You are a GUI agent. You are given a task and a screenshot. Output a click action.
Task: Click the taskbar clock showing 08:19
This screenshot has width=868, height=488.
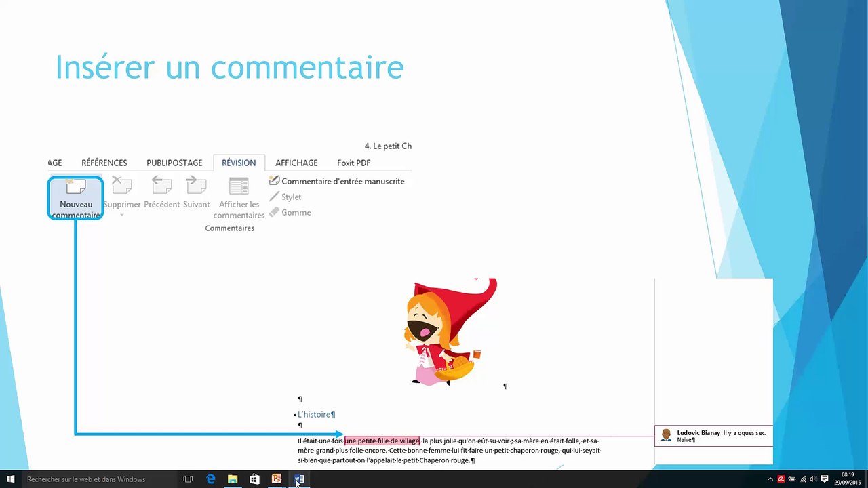coord(848,479)
